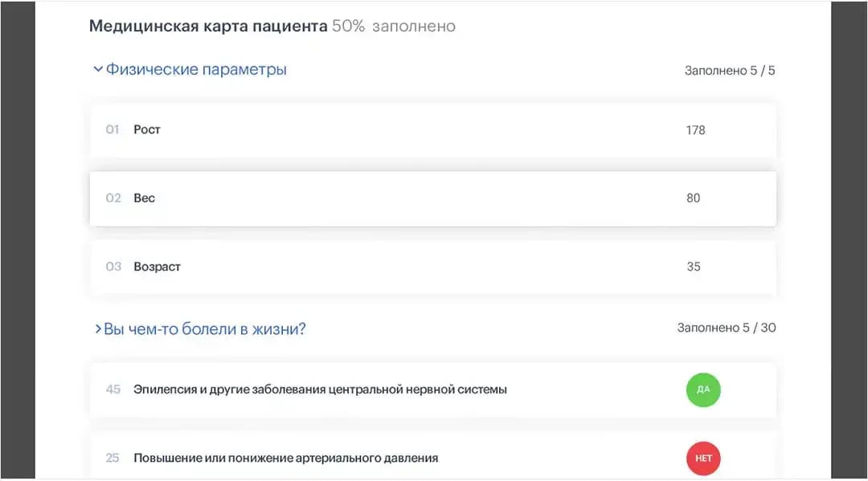Toggle the red НЕТ answer for blood pressure

703,459
